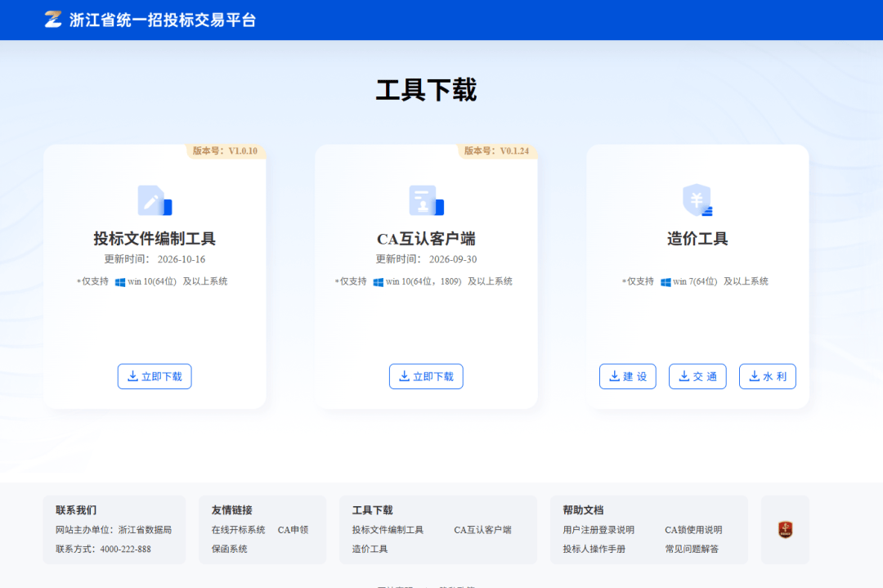Click update time 2026-09-30
Image resolution: width=883 pixels, height=588 pixels.
point(453,259)
